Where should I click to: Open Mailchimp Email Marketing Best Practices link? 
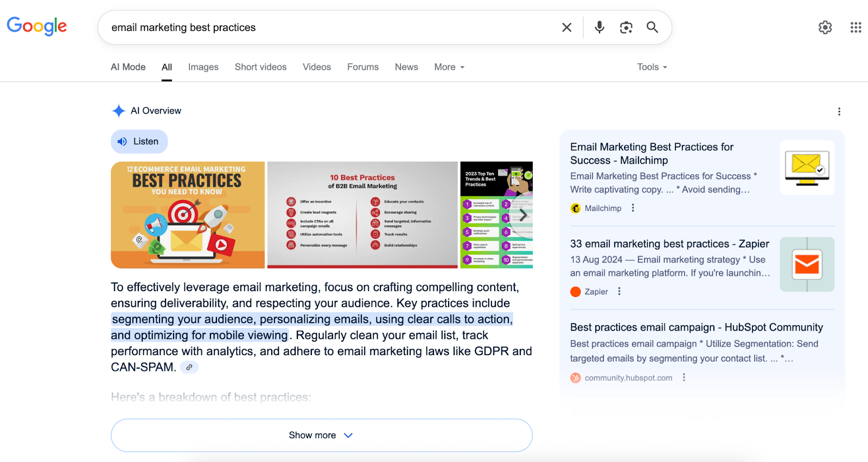652,153
